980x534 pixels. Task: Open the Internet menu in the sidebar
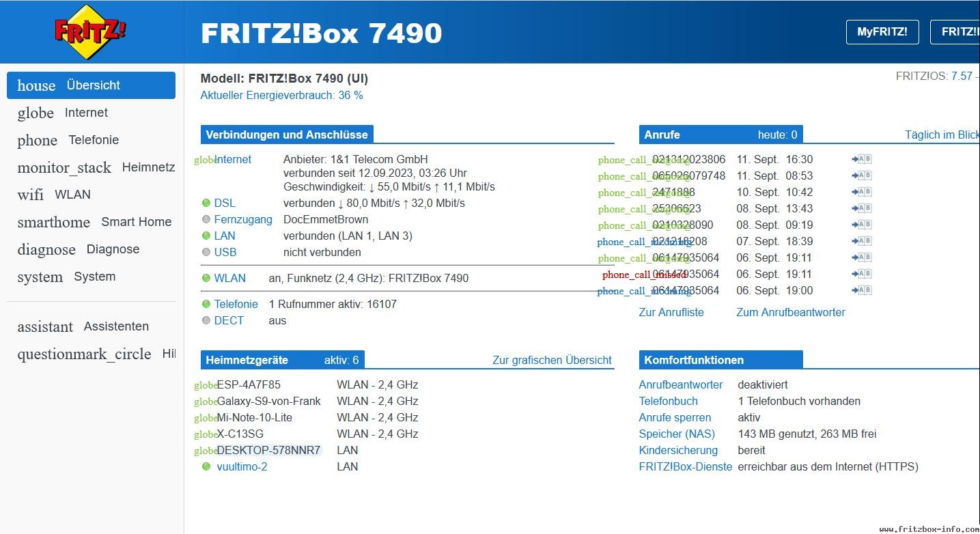pos(86,113)
